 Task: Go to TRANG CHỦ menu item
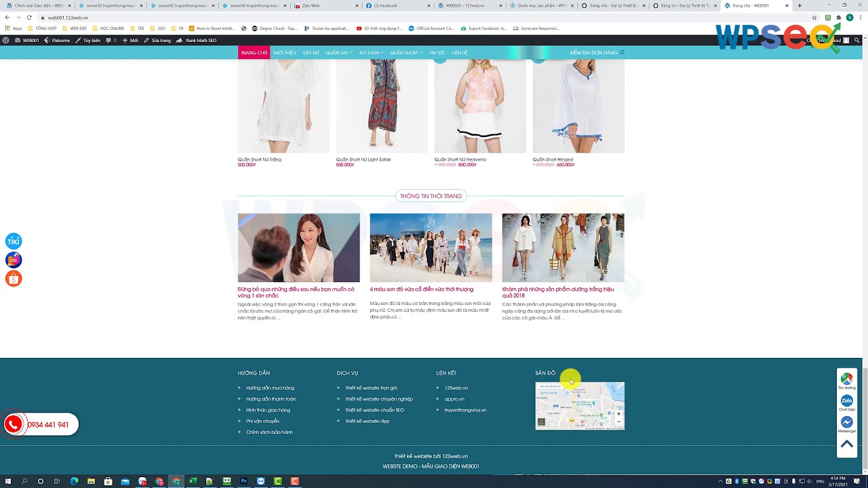click(x=254, y=53)
